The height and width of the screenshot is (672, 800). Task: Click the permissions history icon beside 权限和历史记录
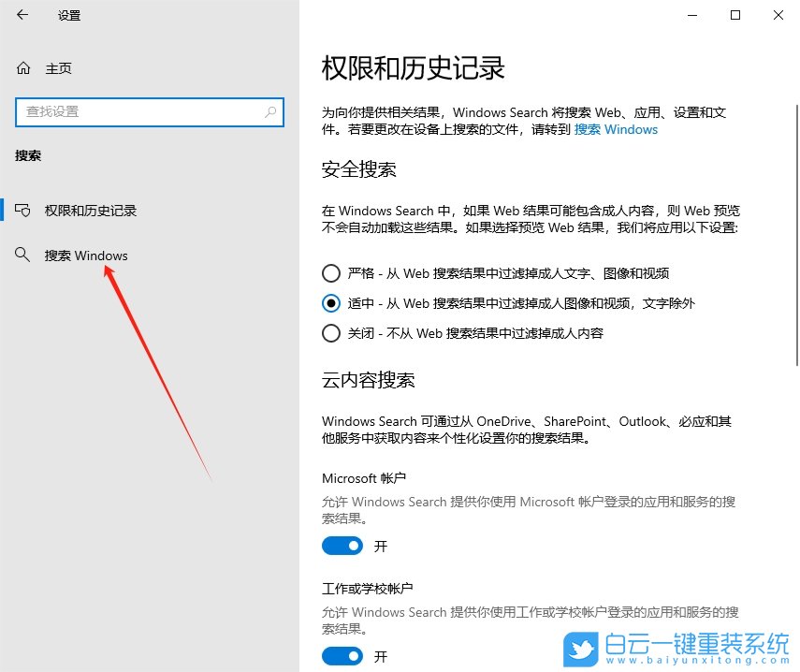pos(22,211)
